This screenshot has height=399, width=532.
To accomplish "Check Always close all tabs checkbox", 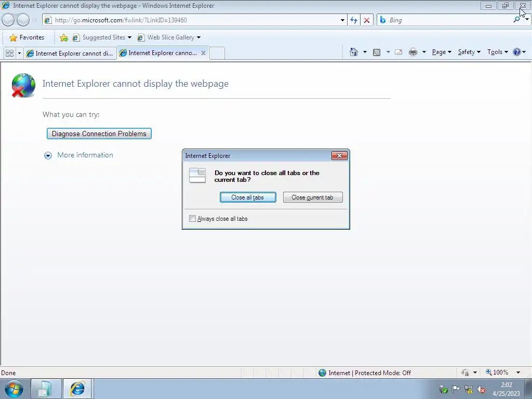I will (x=192, y=219).
